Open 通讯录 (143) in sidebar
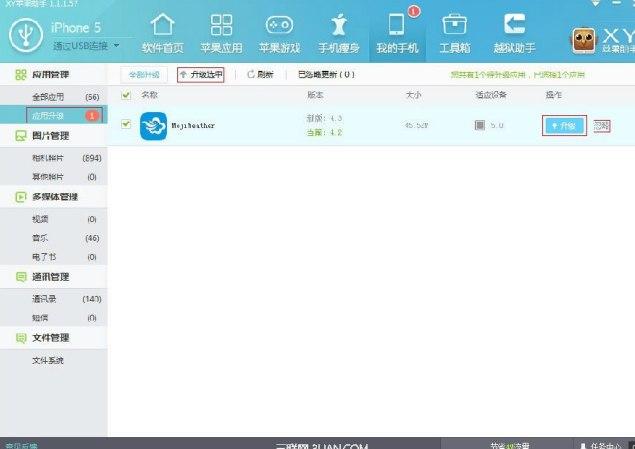This screenshot has height=449, width=635. (x=54, y=299)
